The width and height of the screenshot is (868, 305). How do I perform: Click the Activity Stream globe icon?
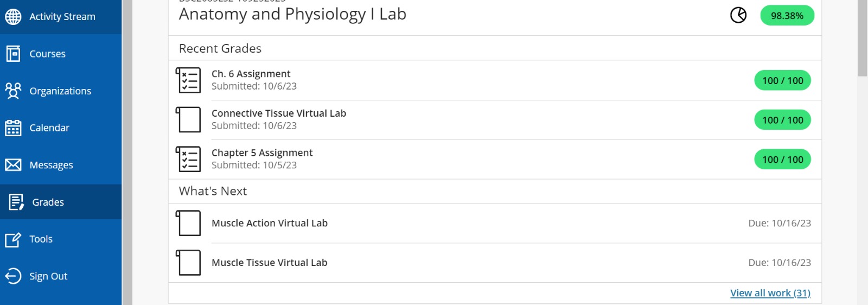13,17
